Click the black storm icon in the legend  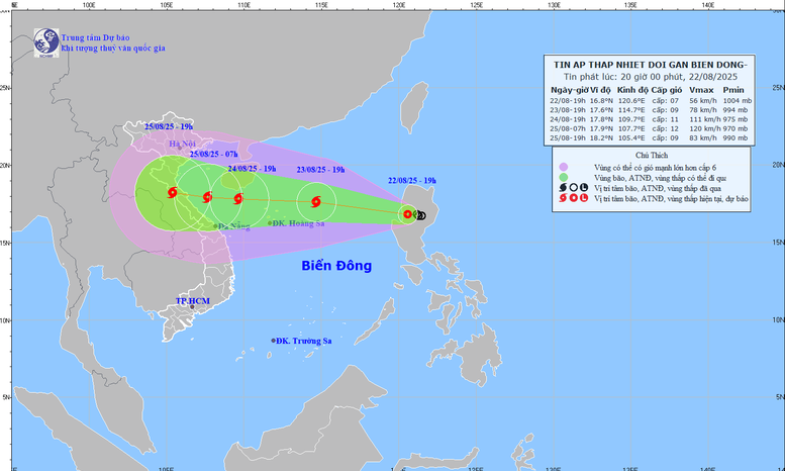click(563, 188)
